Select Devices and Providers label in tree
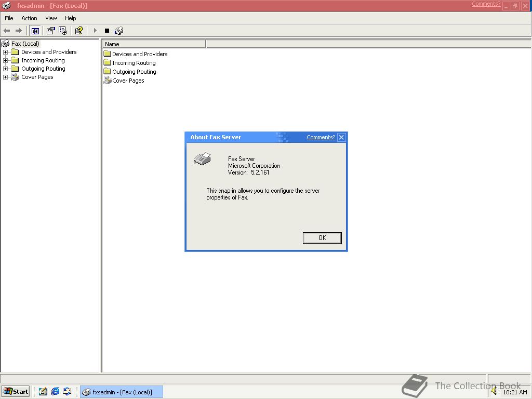This screenshot has height=399, width=532. [x=49, y=52]
